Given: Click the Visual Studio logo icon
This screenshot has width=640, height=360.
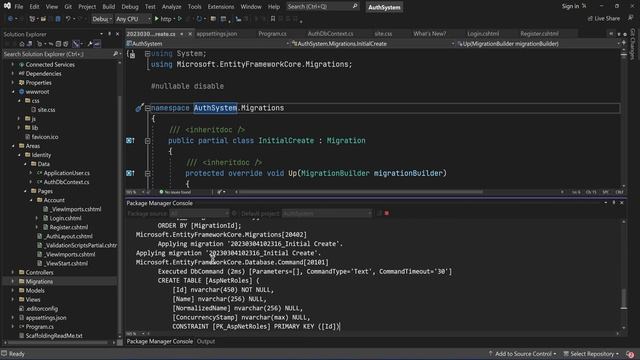Looking at the screenshot, I should pos(7,6).
